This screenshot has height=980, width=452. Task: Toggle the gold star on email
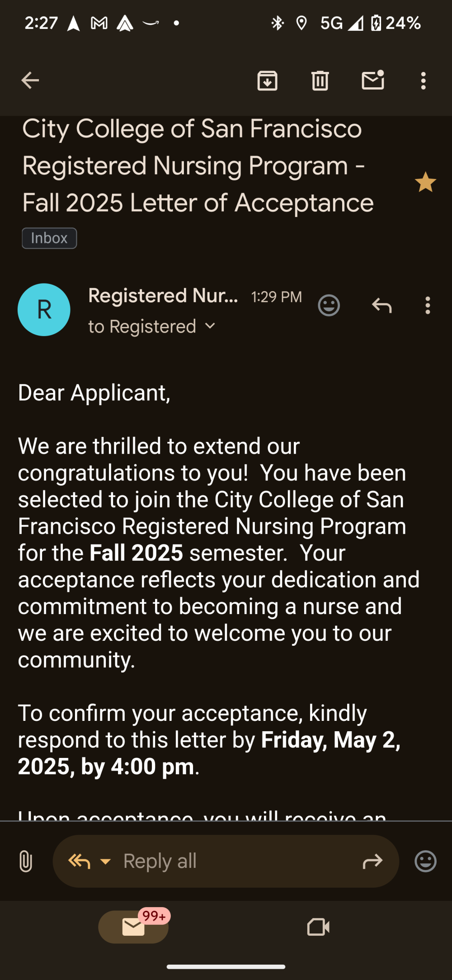[x=425, y=182]
